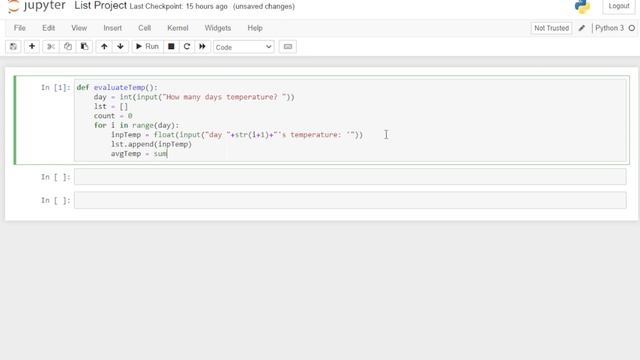This screenshot has height=360, width=640.
Task: Click the count = 0 code line
Action: (x=113, y=116)
